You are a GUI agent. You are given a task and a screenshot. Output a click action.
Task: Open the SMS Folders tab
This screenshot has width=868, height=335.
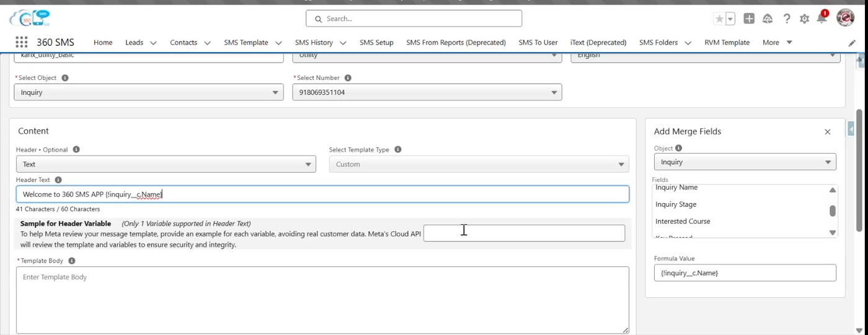pyautogui.click(x=658, y=43)
